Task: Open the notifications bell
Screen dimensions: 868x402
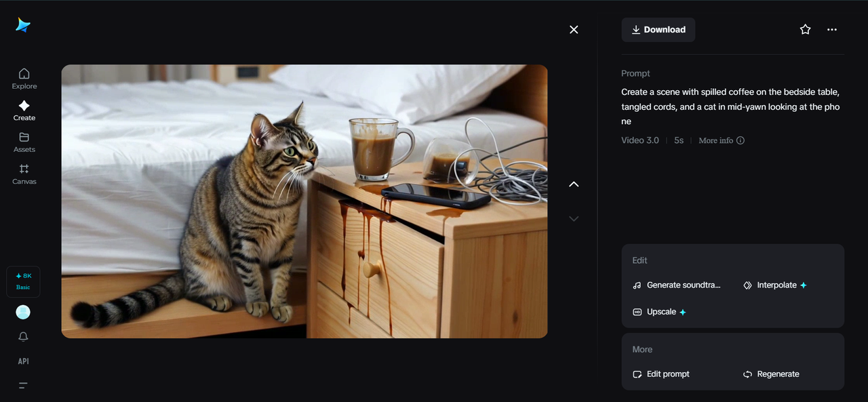Action: point(24,337)
